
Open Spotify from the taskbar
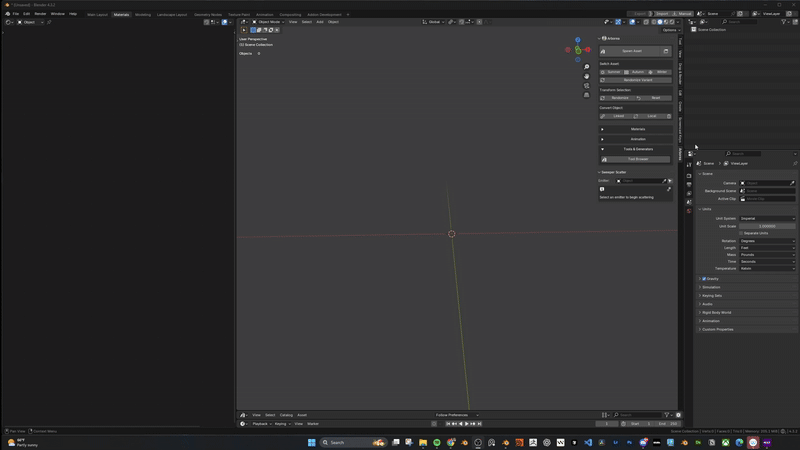[x=437, y=442]
